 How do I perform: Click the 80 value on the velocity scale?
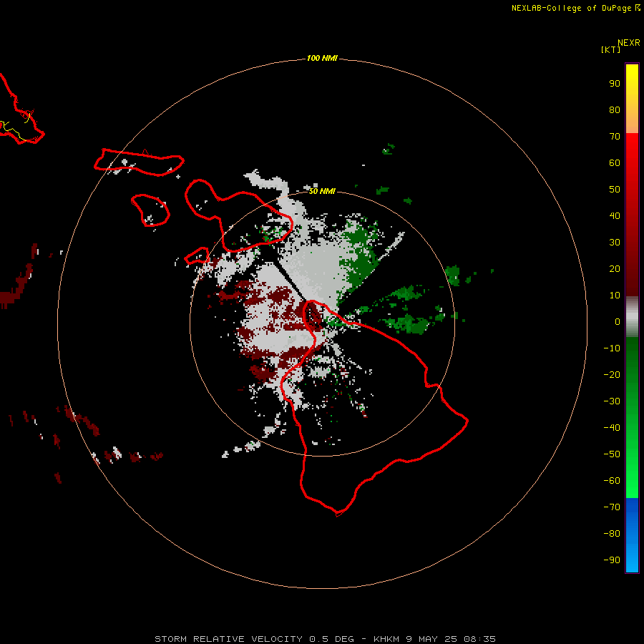615,110
